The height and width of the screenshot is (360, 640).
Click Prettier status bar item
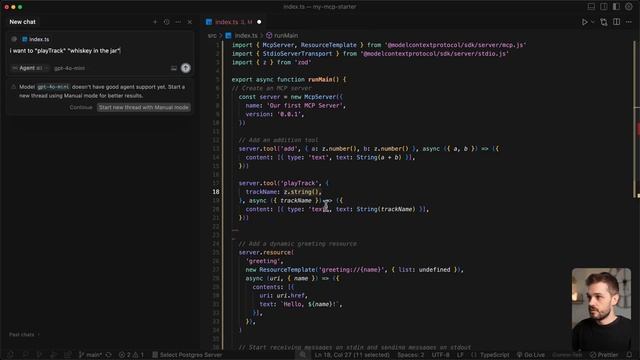click(x=604, y=355)
